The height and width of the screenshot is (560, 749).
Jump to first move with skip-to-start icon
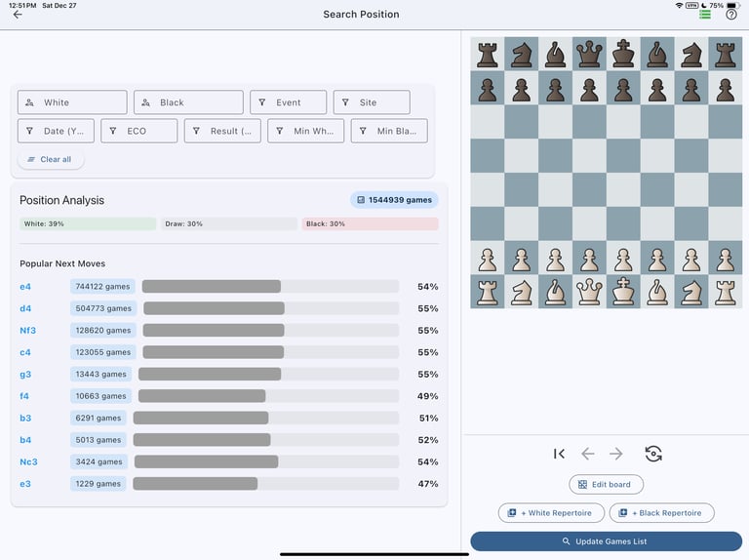559,454
